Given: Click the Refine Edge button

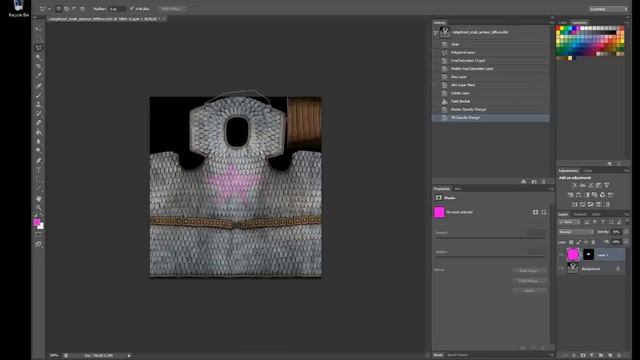Looking at the screenshot, I should pyautogui.click(x=171, y=9).
